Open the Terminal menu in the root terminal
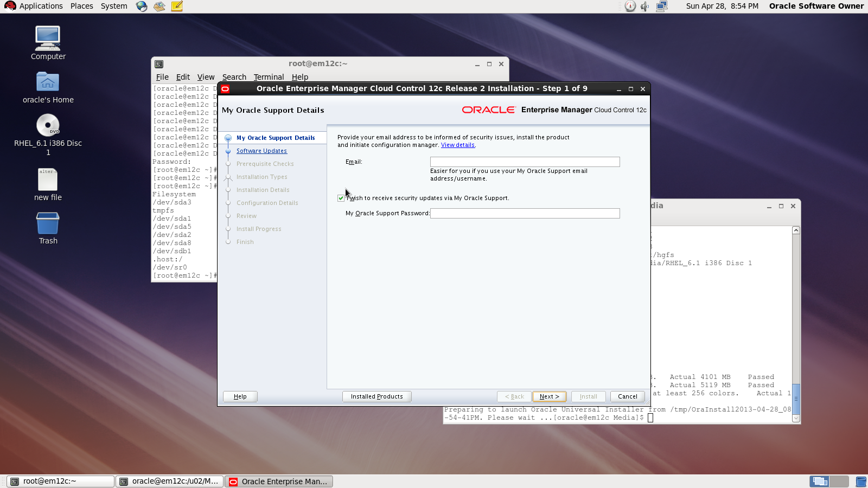Viewport: 868px width, 488px height. pyautogui.click(x=269, y=77)
